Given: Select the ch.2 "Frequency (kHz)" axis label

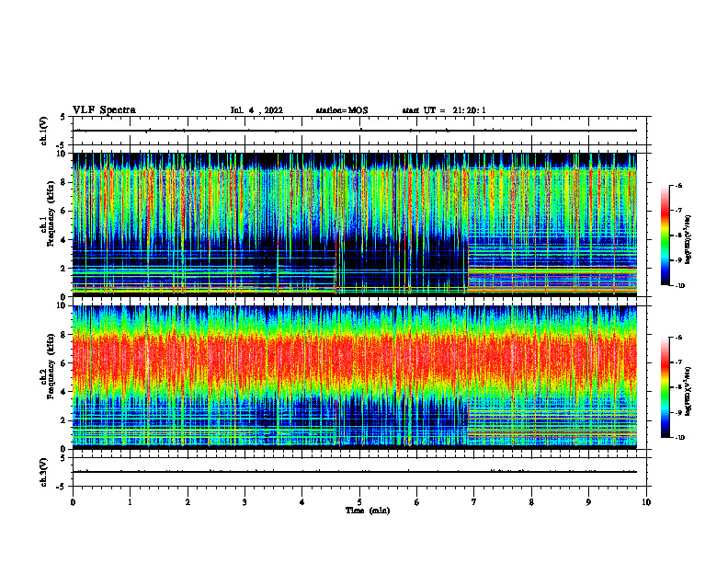Looking at the screenshot, I should click(x=51, y=366).
